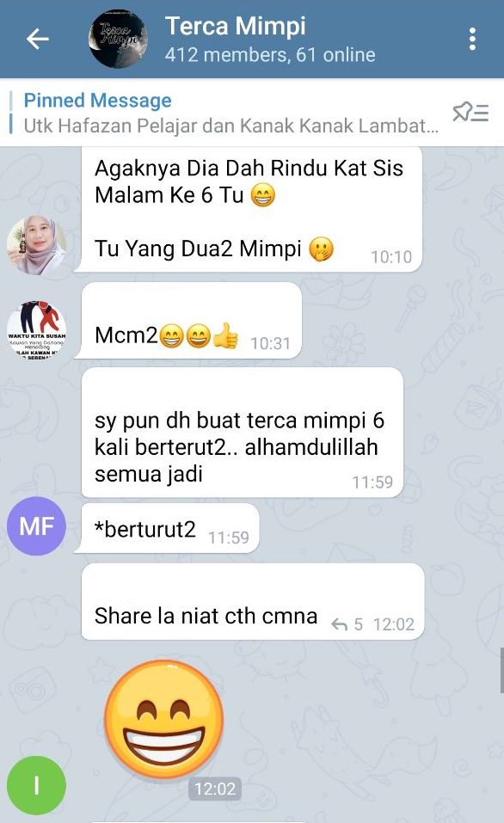Click the chat scrollbar handle
The width and height of the screenshot is (504, 823).
coord(501,670)
